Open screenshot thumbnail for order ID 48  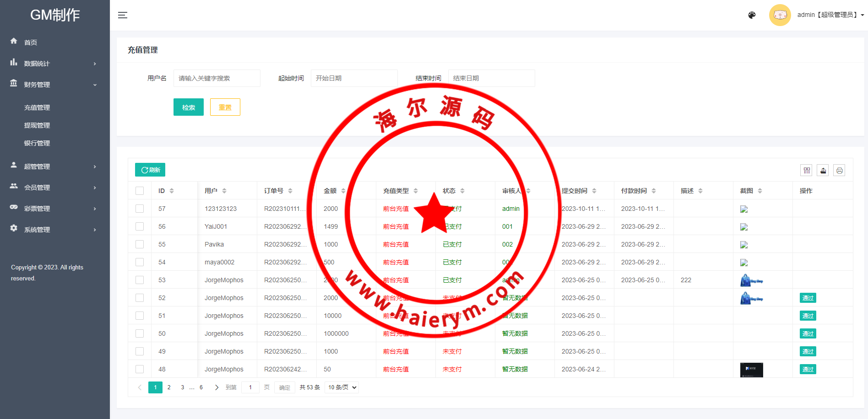751,370
